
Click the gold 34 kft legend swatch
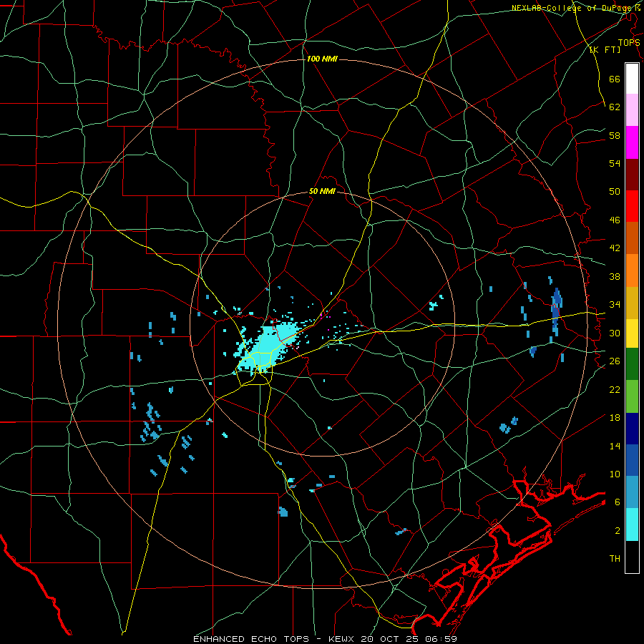(x=632, y=303)
